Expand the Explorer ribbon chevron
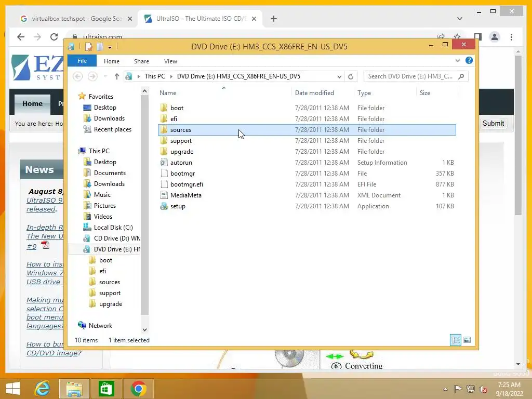Screen dimensions: 532x399 [x=457, y=60]
